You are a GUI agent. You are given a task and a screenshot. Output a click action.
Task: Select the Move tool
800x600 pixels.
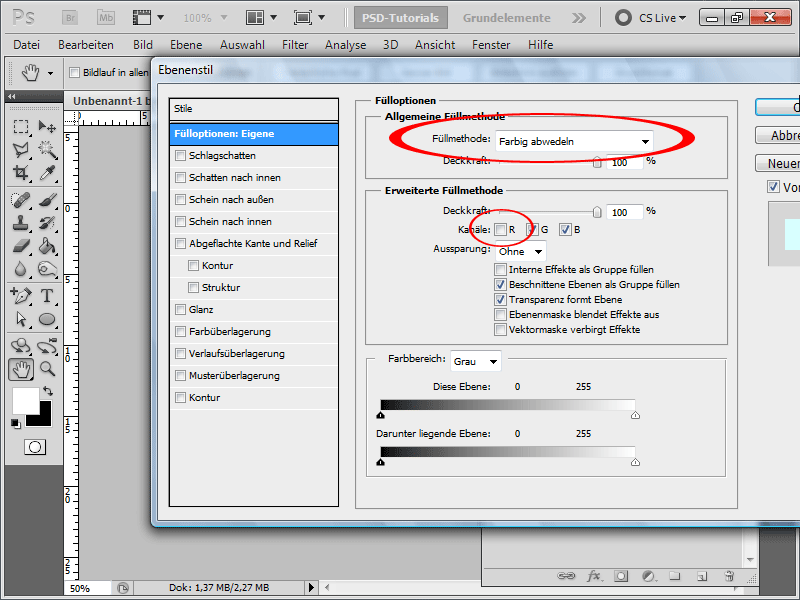[x=47, y=126]
